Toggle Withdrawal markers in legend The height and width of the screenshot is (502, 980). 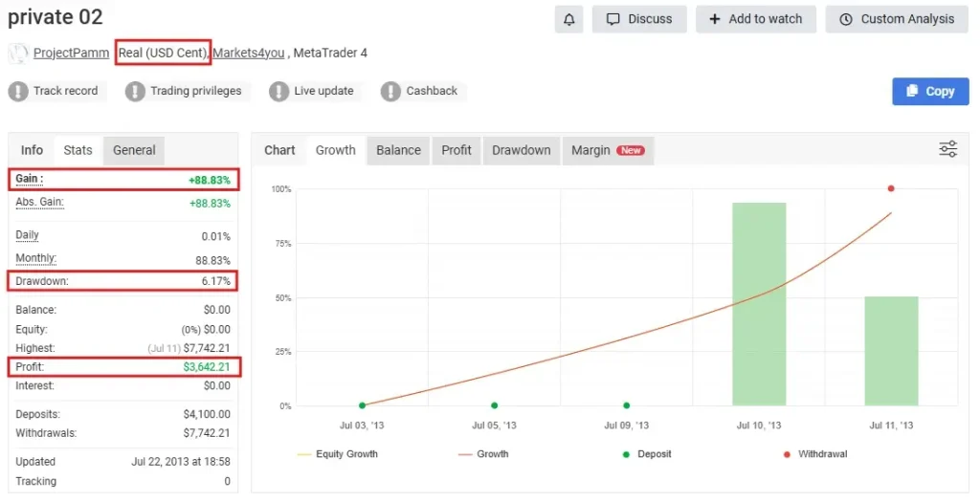point(813,454)
